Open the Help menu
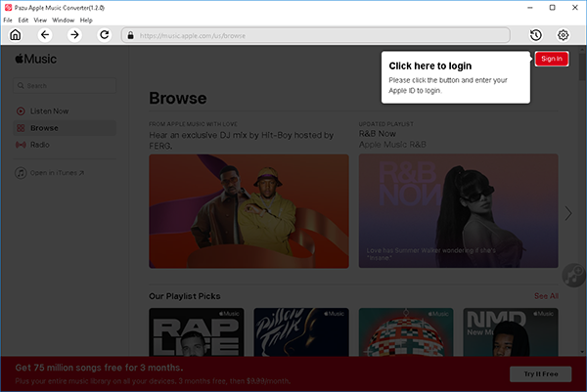This screenshot has height=392, width=587. click(x=86, y=20)
